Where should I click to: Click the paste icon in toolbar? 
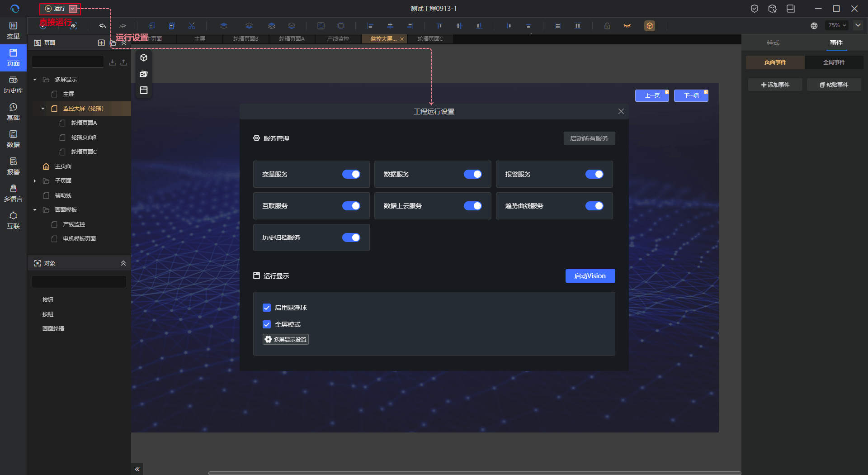pos(172,26)
